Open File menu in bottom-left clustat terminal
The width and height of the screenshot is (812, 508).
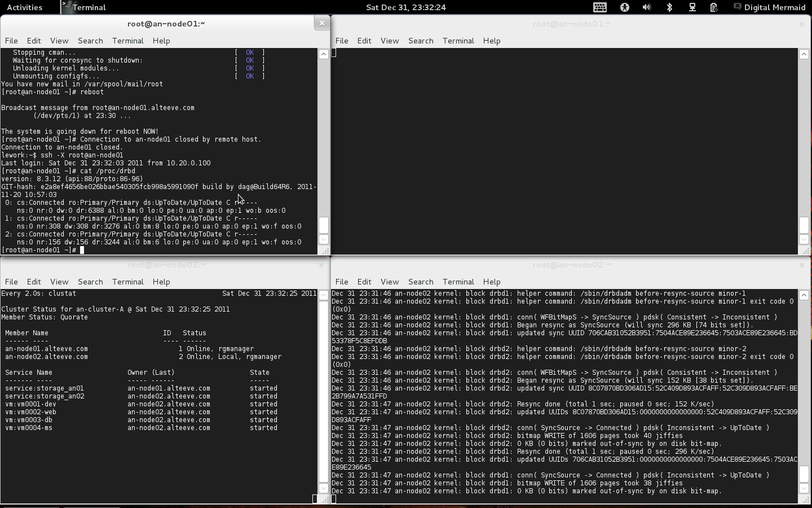11,282
